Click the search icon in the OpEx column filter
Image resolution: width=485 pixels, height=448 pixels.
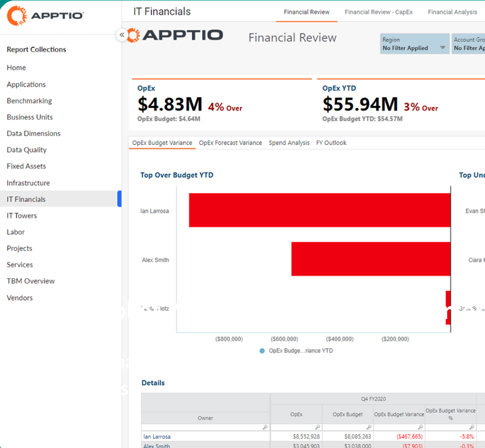[x=317, y=427]
